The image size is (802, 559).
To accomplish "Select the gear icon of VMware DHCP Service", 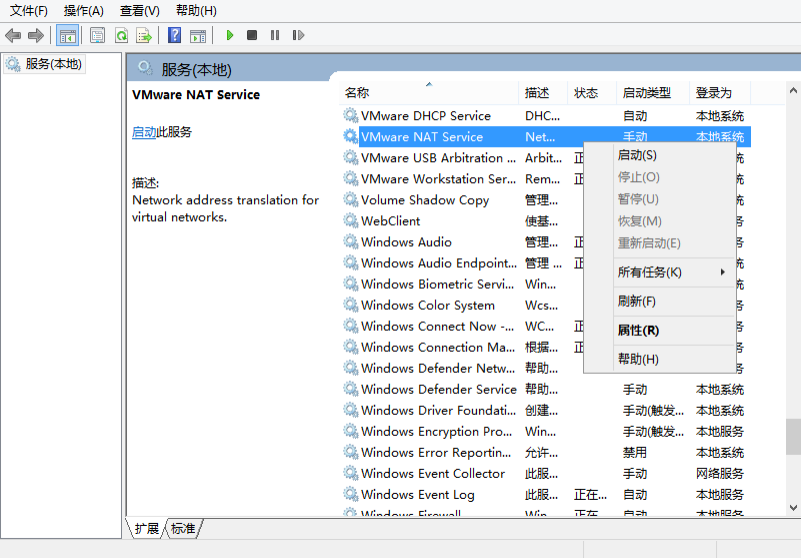I will (350, 116).
